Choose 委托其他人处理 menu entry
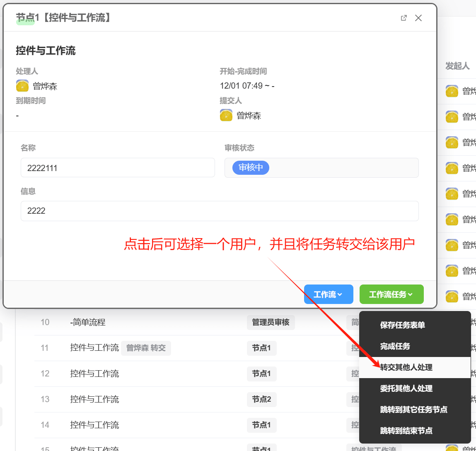476x451 pixels. click(406, 388)
